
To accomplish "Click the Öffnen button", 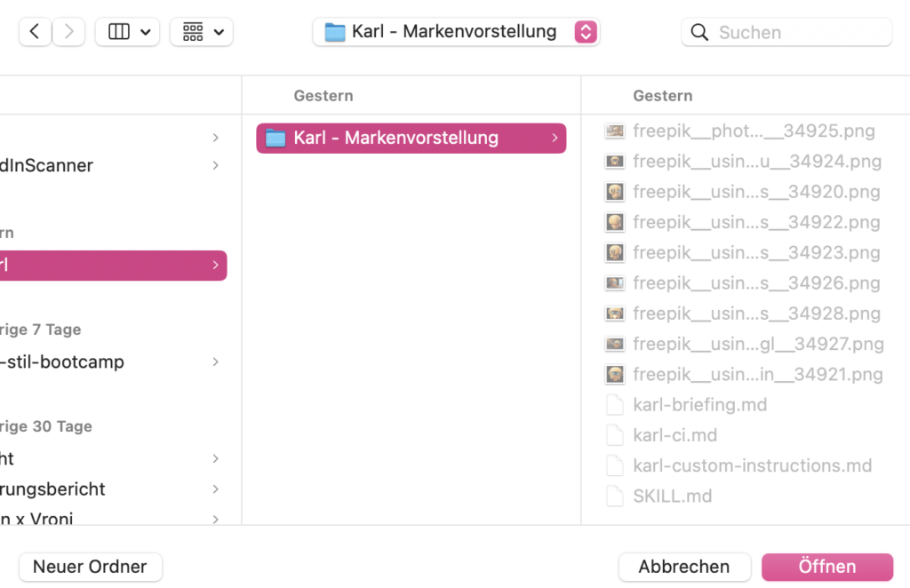I will (827, 567).
